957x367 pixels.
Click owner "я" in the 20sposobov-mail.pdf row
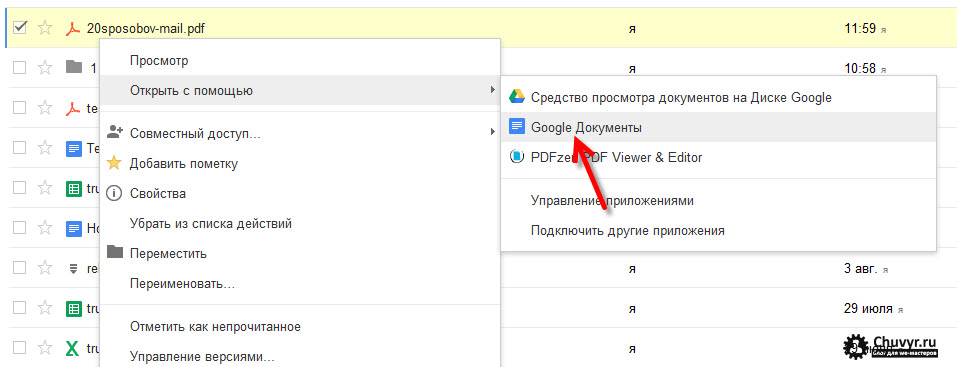point(633,29)
